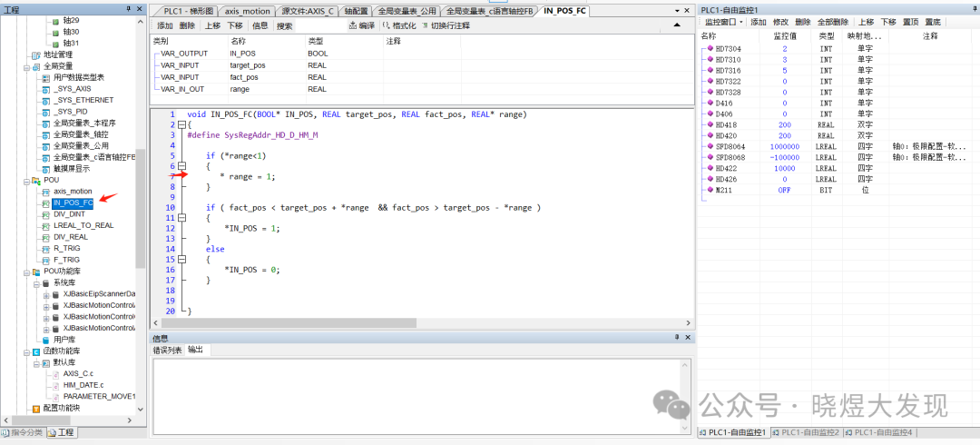The height and width of the screenshot is (445, 980).
Task: Click the _SYS_AXIS variable table icon
Action: (x=45, y=89)
